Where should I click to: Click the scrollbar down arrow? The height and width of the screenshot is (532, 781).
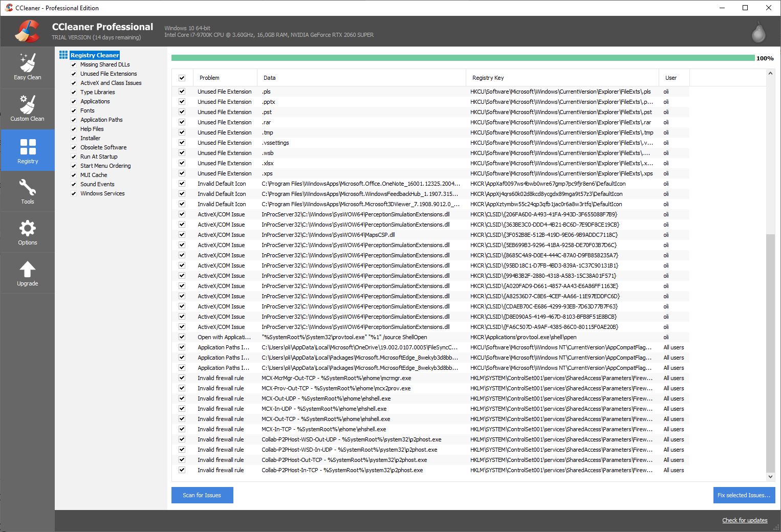770,477
